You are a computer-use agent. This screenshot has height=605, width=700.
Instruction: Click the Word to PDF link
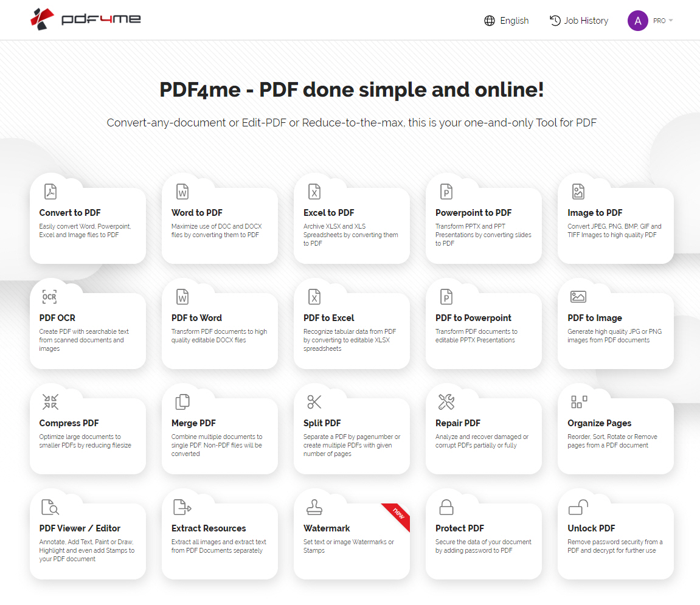(196, 213)
